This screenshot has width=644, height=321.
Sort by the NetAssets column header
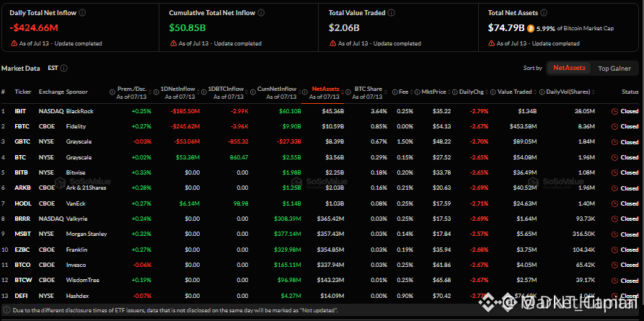click(325, 89)
